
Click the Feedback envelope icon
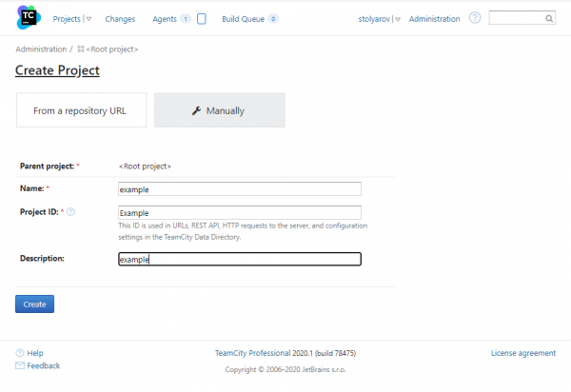point(20,365)
